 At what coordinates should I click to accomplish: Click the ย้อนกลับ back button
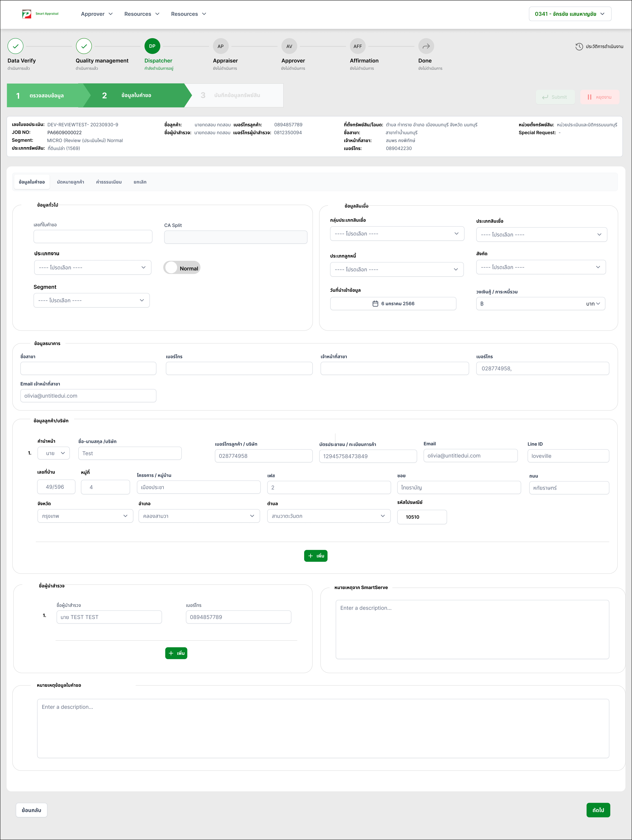point(32,810)
